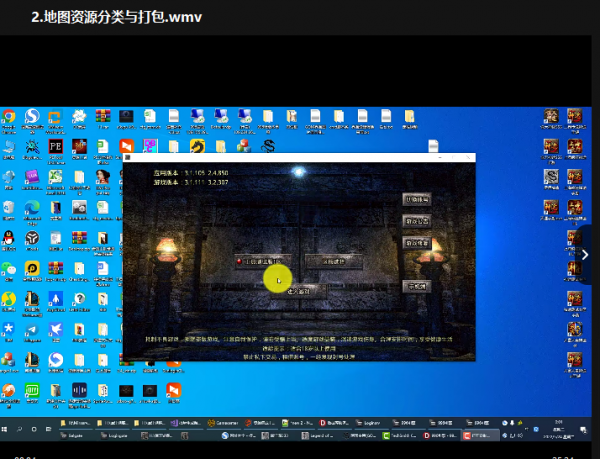
Task: Open the QQ Music desktop icon
Action: (x=9, y=299)
